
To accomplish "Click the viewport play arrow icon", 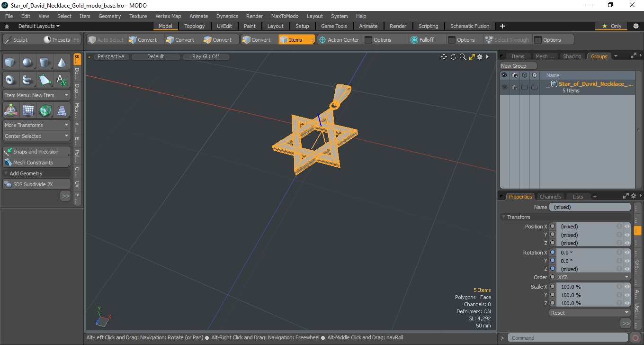I will [487, 57].
